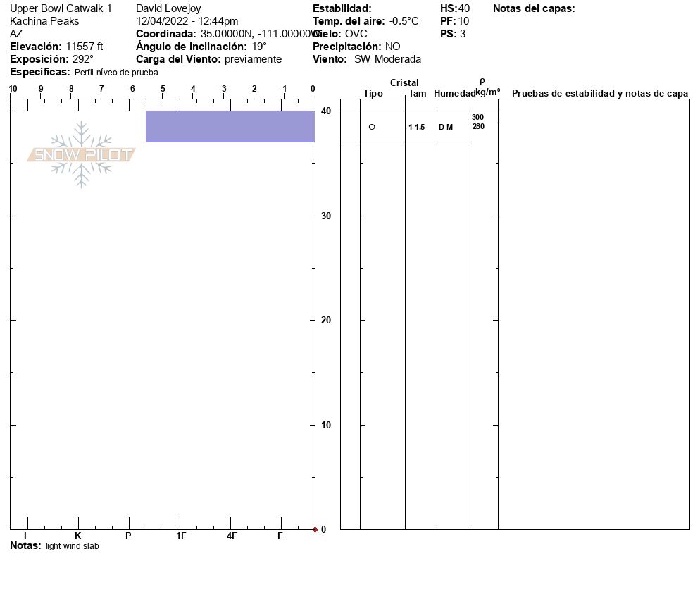700x592 pixels.
Task: Click the 'light wind slab' notes text
Action: pyautogui.click(x=73, y=546)
